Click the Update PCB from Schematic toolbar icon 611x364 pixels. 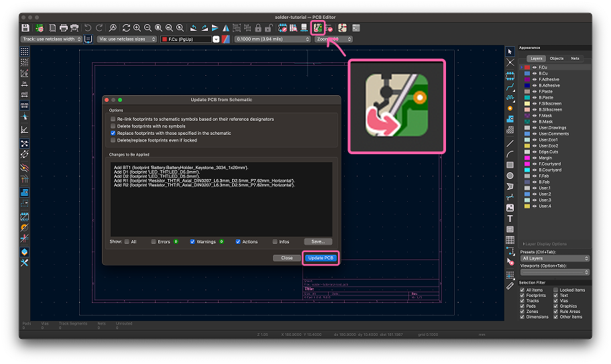[x=319, y=27]
